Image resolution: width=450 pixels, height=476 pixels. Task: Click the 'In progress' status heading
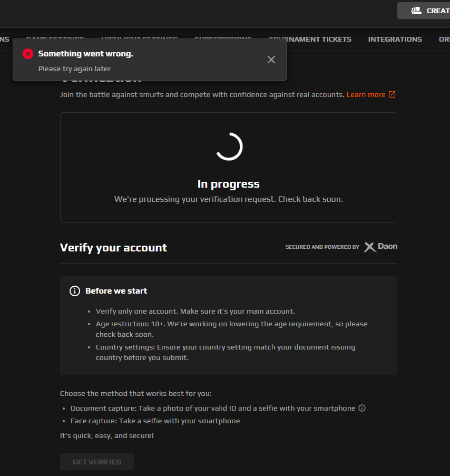(229, 184)
